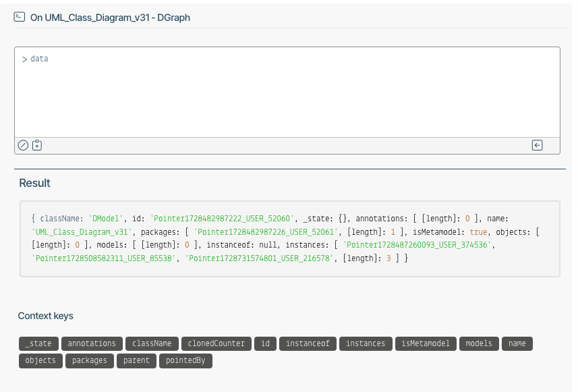
Task: Pick the isMetamodel context key
Action: [426, 343]
